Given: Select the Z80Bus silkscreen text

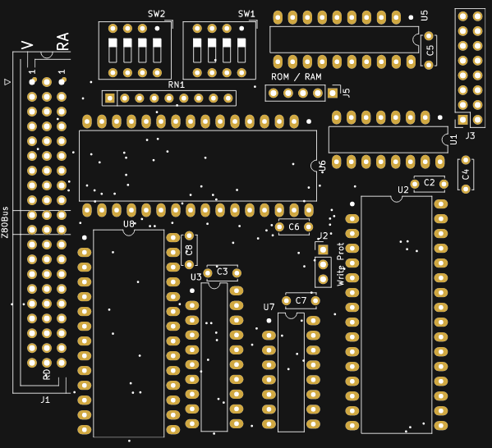Looking at the screenshot, I should [5, 222].
